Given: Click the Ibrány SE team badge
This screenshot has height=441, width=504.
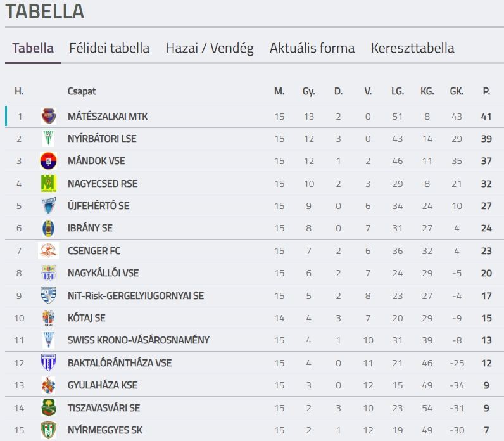Looking at the screenshot, I should pos(49,228).
